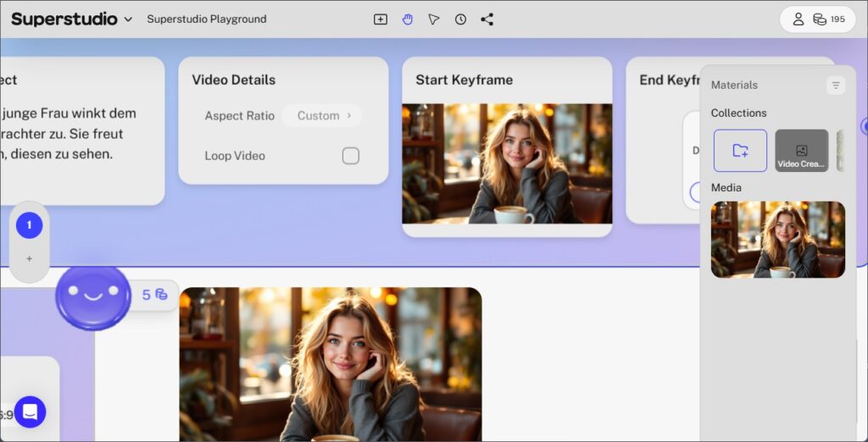Screen dimensions: 868x442
Task: Click the Start Keyframe image
Action: pyautogui.click(x=507, y=163)
